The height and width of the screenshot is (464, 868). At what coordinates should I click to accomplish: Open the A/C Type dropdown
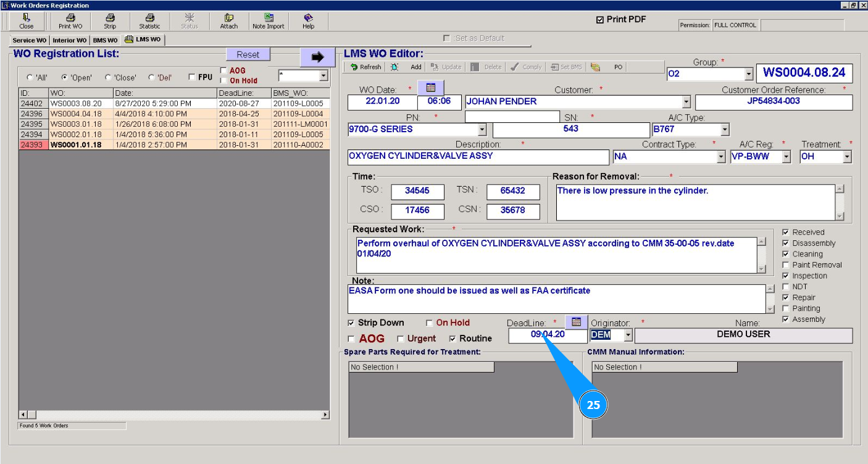[725, 130]
